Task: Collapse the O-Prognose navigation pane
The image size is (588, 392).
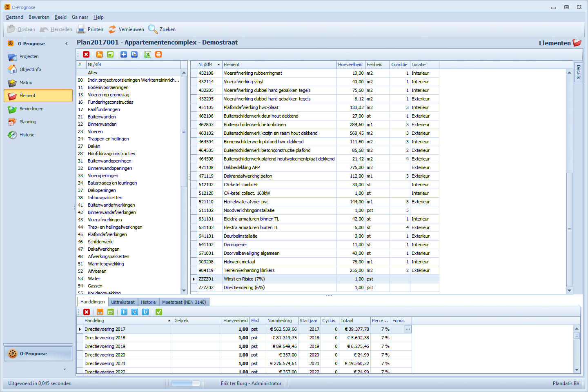Action: (67, 44)
